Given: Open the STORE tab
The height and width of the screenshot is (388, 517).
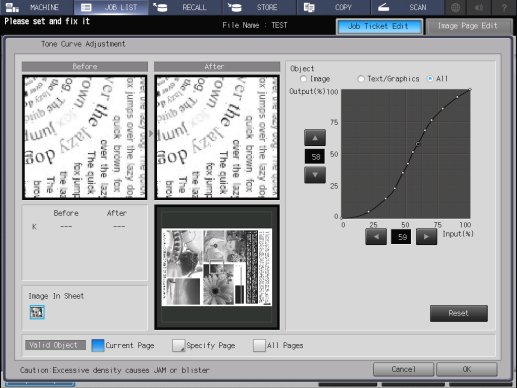Looking at the screenshot, I should [259, 7].
